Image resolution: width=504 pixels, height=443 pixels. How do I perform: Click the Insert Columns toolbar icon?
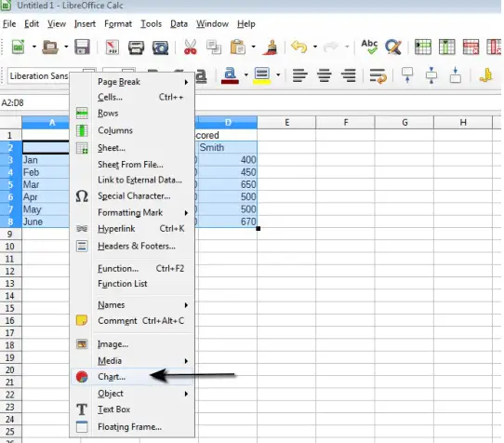446,47
